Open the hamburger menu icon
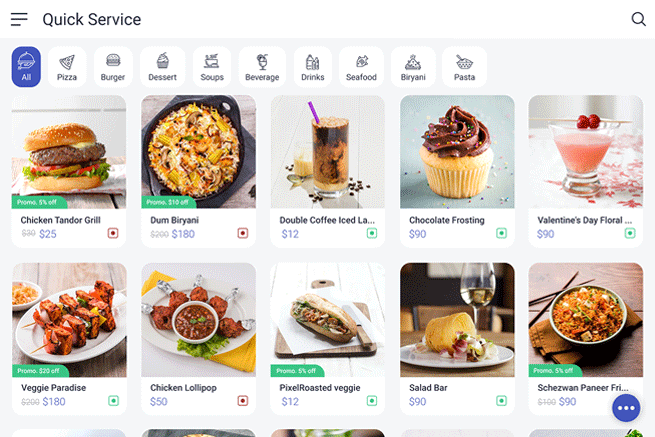Screen dimensions: 655x437 [19, 19]
